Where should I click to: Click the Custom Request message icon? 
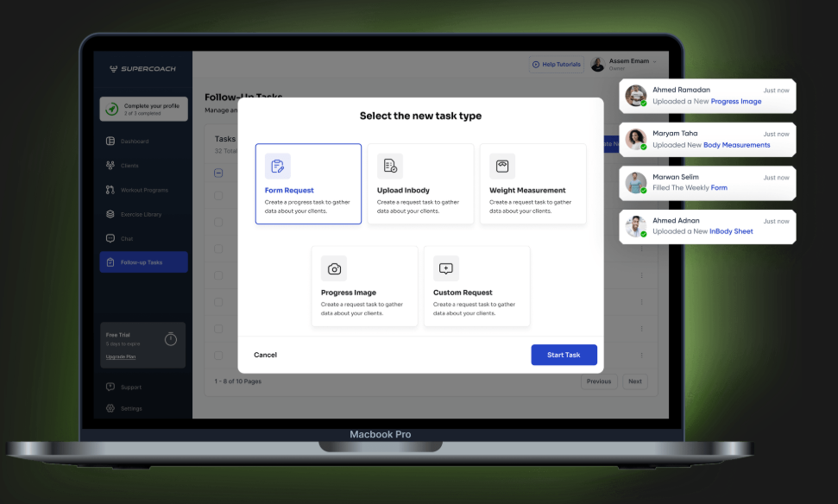point(446,268)
